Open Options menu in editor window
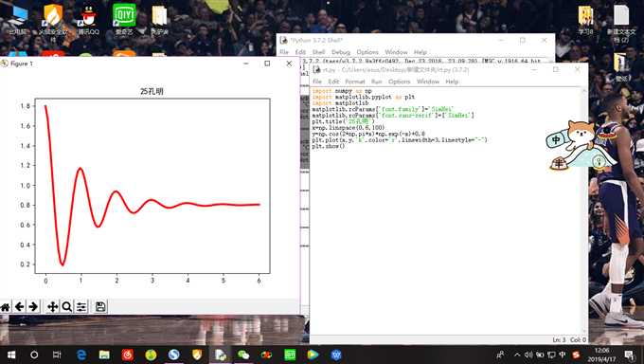The height and width of the screenshot is (364, 644). pyautogui.click(x=400, y=82)
